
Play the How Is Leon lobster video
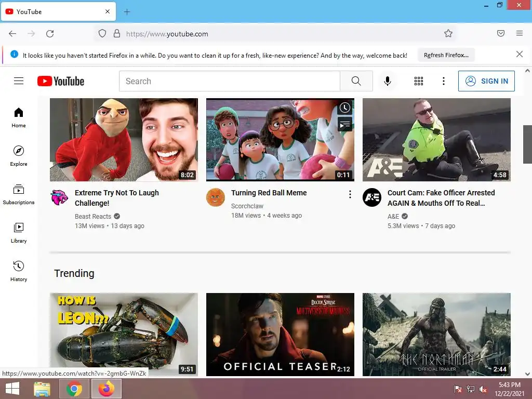point(124,335)
